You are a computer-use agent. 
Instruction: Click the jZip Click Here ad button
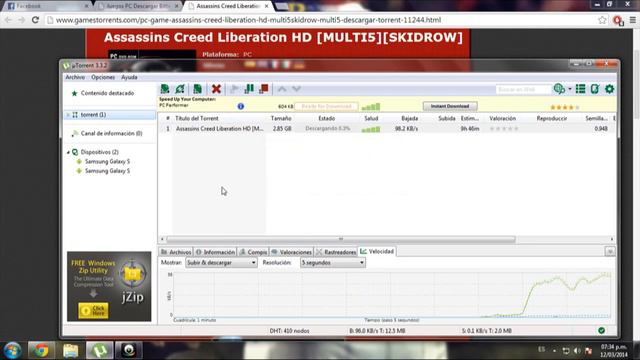pyautogui.click(x=93, y=311)
